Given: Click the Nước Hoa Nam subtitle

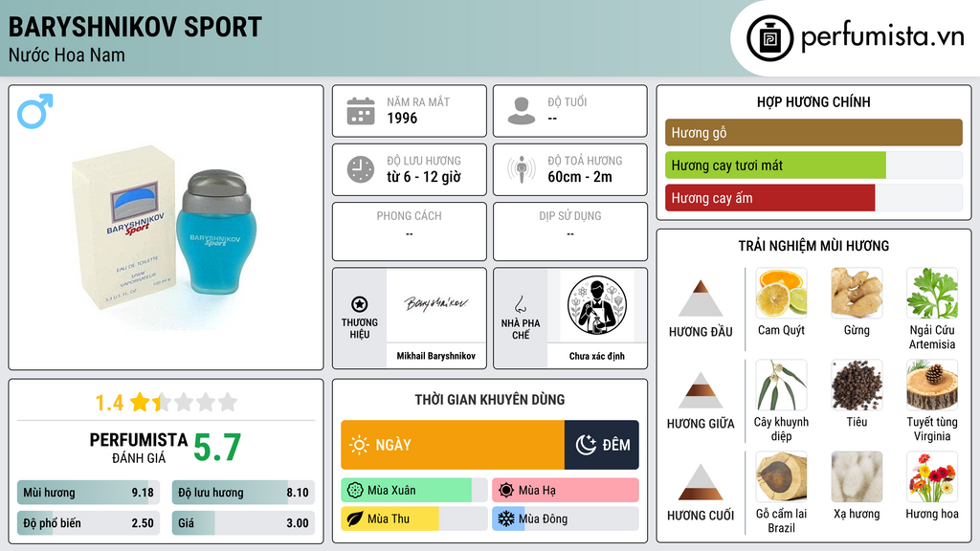Looking at the screenshot, I should [x=67, y=55].
